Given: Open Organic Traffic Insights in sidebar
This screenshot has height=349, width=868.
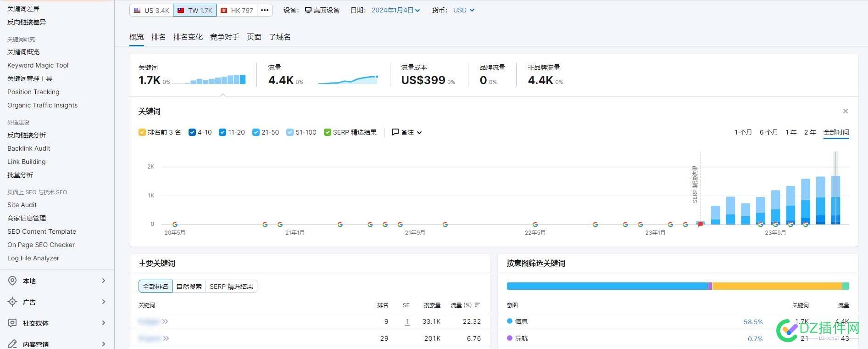Looking at the screenshot, I should [43, 105].
